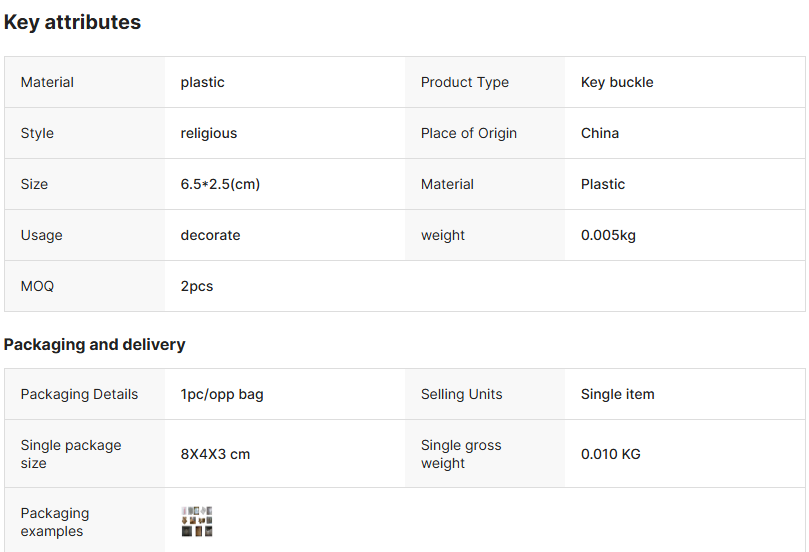809x552 pixels.
Task: Select the Usage attribute label
Action: (42, 235)
